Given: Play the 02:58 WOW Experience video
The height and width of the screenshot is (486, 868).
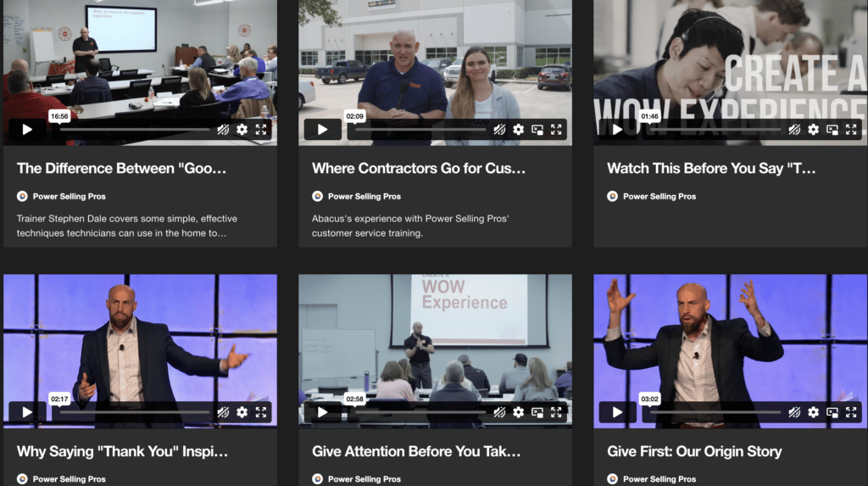Looking at the screenshot, I should (x=322, y=412).
